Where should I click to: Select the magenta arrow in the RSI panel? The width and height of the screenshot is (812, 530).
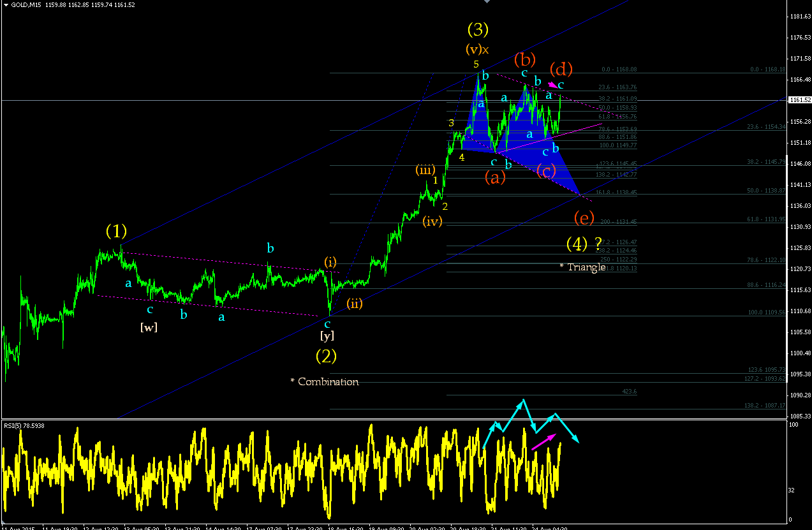pos(543,441)
